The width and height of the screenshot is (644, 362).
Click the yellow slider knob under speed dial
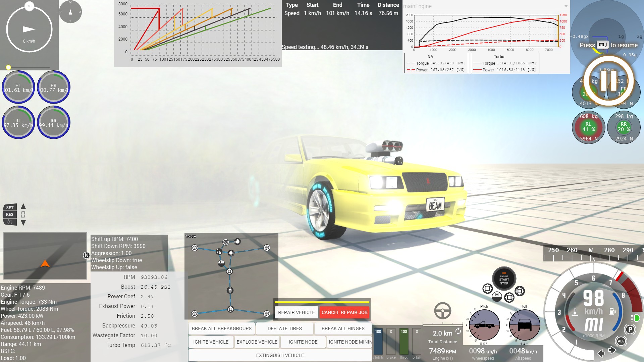coord(8,67)
